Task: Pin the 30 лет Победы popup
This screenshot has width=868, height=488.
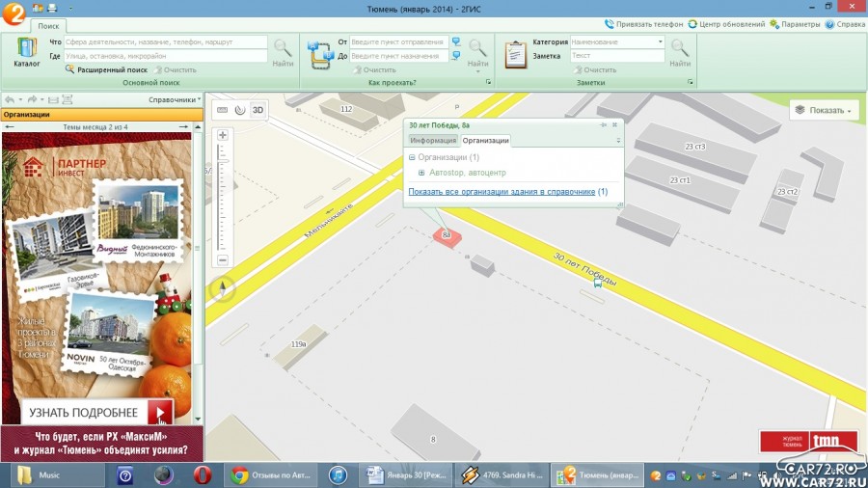Action: [x=604, y=125]
